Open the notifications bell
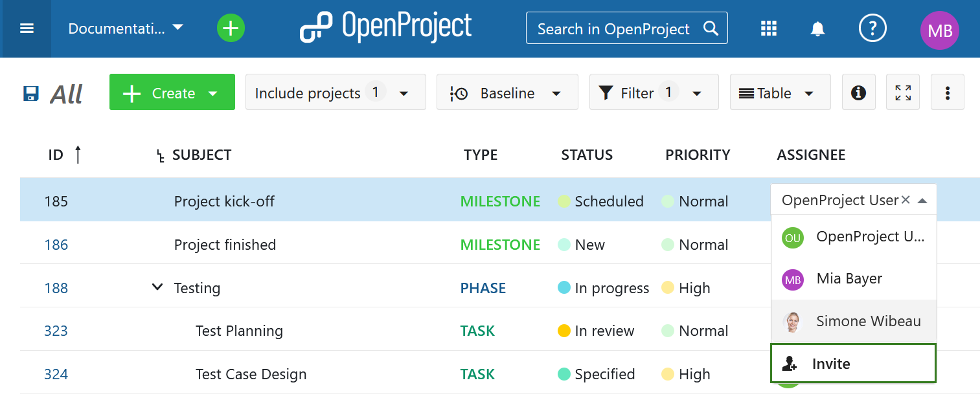Screen dimensions: 980x398 pyautogui.click(x=818, y=29)
